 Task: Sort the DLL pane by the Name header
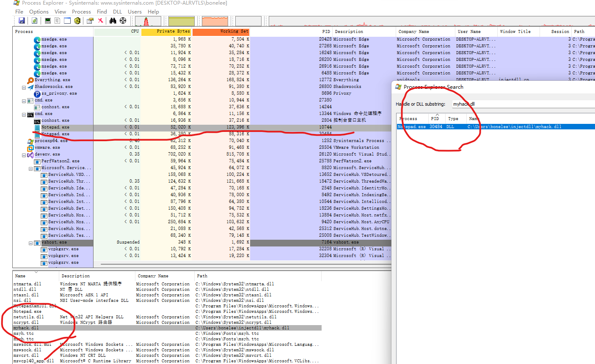coord(36,276)
